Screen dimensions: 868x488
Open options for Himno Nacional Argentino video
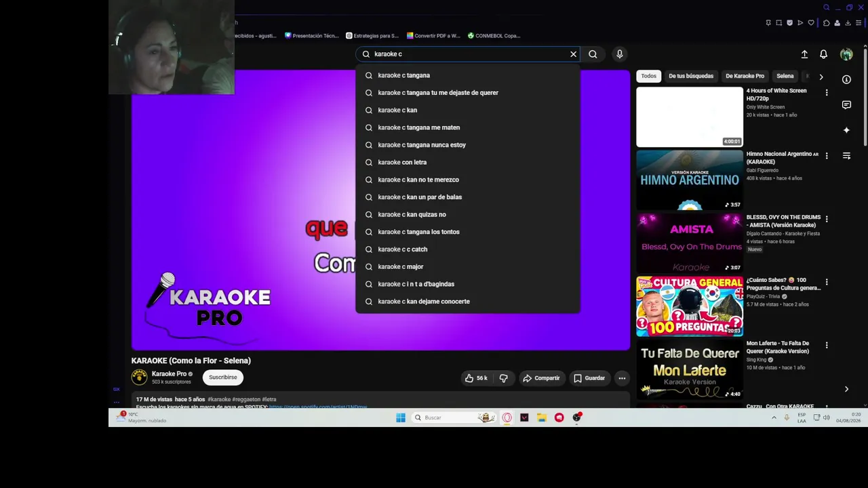(826, 156)
